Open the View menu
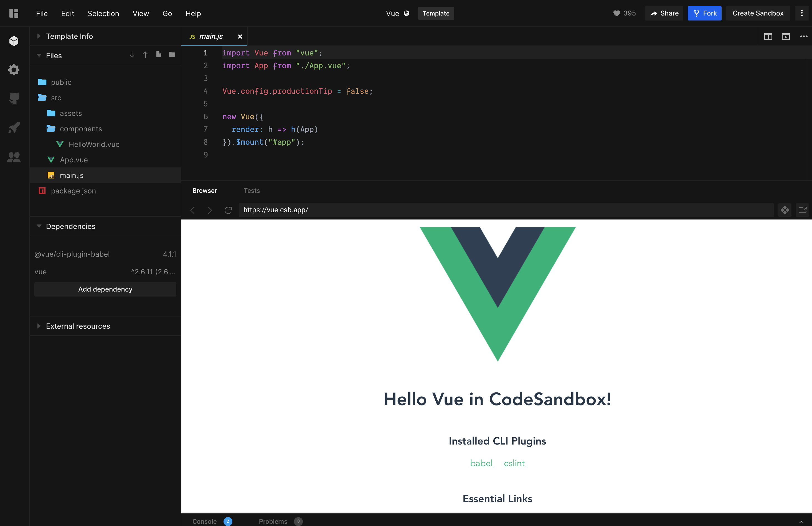Viewport: 812px width, 526px height. [x=141, y=13]
